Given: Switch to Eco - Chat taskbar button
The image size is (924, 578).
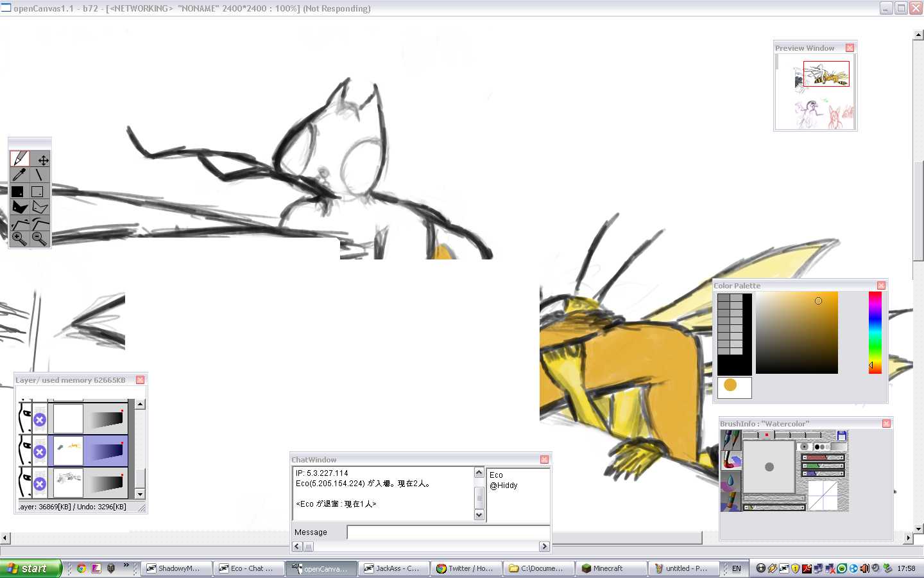Looking at the screenshot, I should [x=248, y=568].
